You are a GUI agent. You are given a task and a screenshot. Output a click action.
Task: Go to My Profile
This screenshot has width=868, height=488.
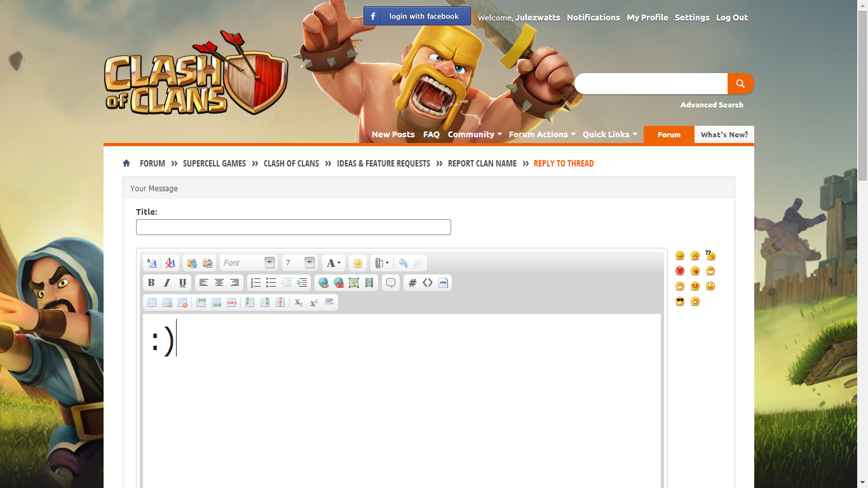pos(648,18)
